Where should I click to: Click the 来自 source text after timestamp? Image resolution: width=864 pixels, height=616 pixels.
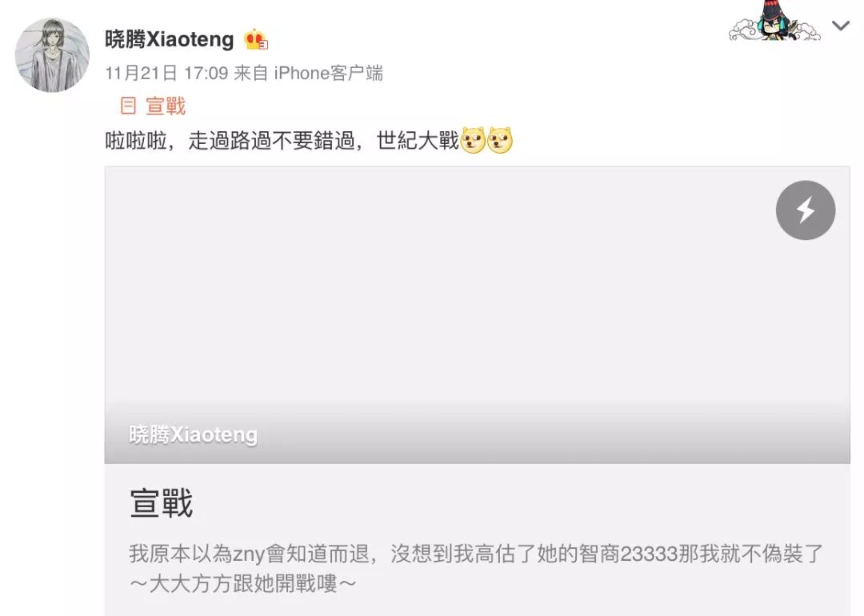tap(250, 73)
